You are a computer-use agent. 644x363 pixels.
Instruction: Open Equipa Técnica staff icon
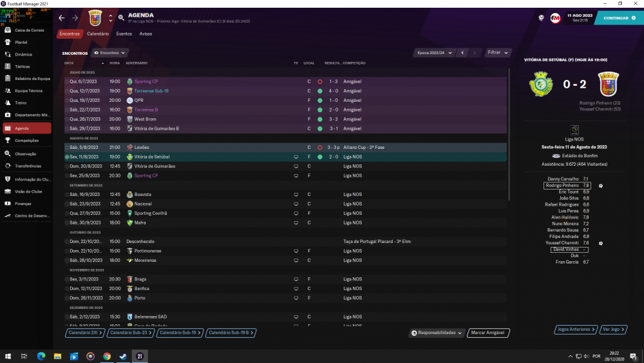pos(8,90)
